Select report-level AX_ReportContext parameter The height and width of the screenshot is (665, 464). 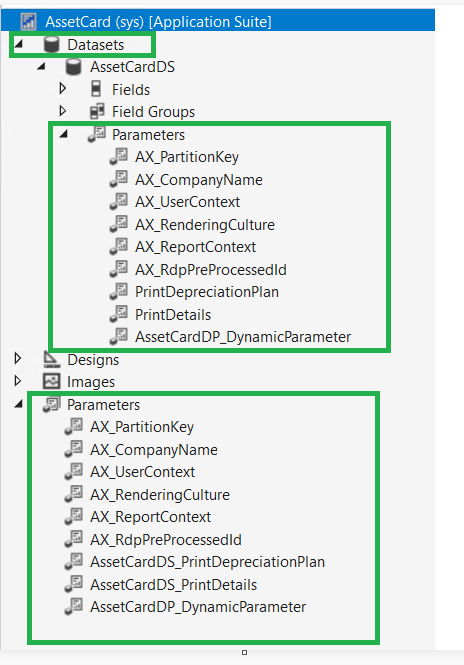pyautogui.click(x=150, y=517)
